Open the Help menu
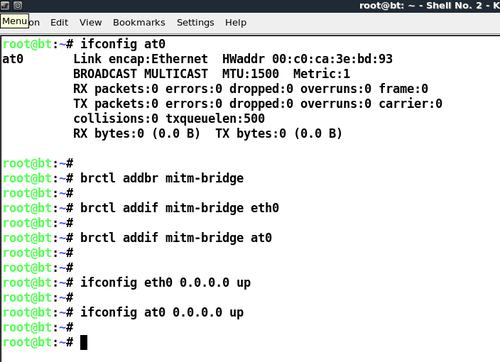This screenshot has height=362, width=500. pyautogui.click(x=236, y=23)
